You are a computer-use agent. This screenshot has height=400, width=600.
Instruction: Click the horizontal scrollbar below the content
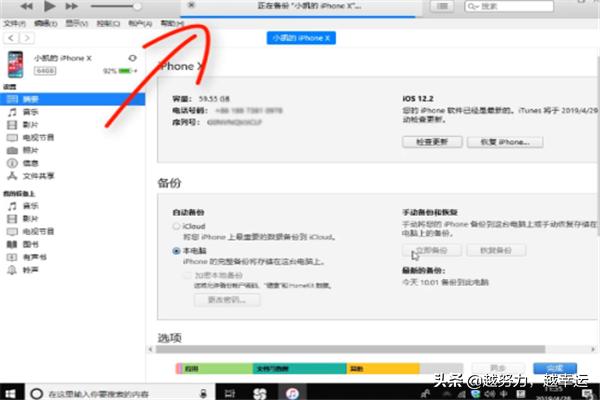click(x=350, y=349)
